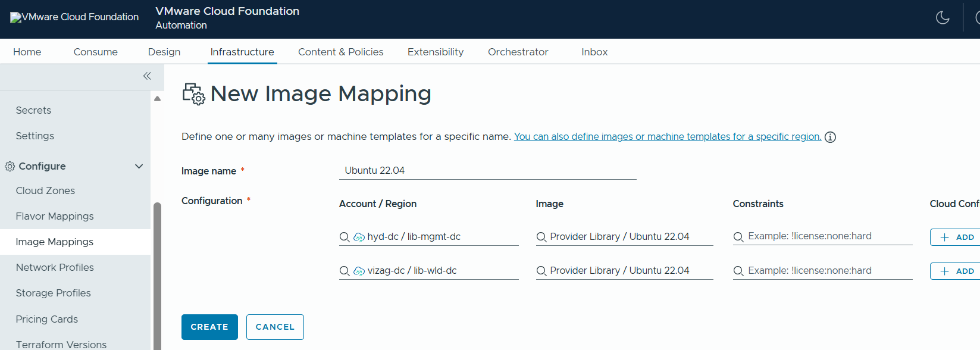The image size is (980, 350).
Task: Open the Content & Policies tab
Action: tap(340, 52)
